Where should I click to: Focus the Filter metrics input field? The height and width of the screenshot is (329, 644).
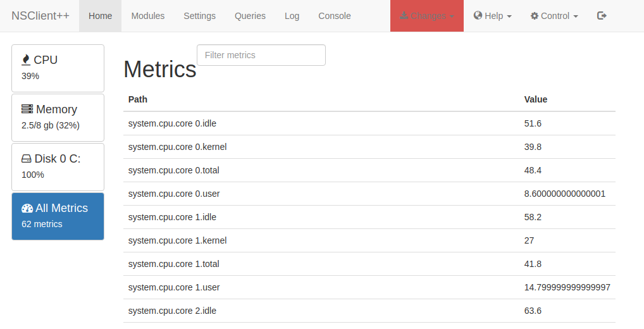coord(261,55)
